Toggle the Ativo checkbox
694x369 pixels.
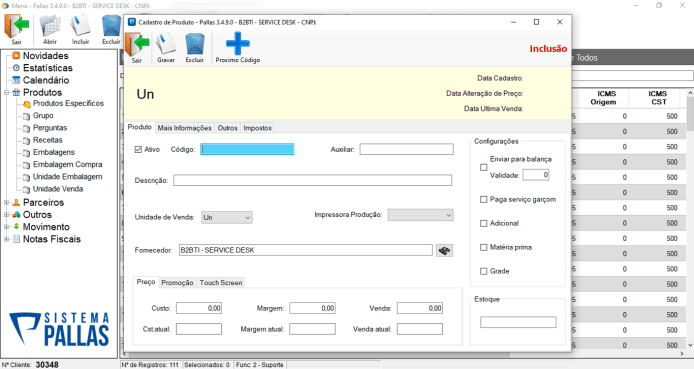click(138, 150)
